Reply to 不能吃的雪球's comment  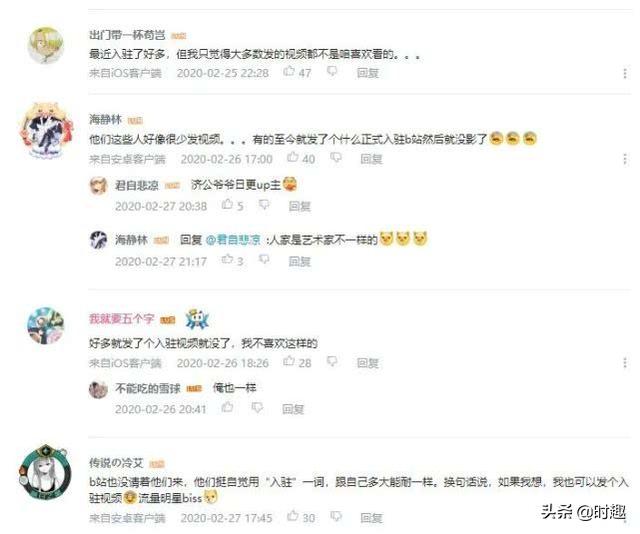(x=293, y=409)
